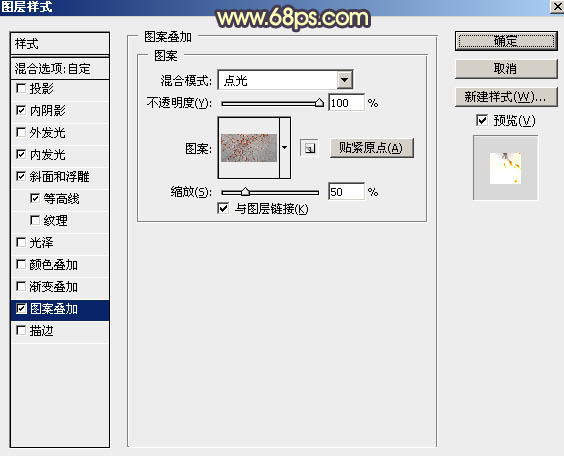Enable the 纹理 texture checkbox
This screenshot has width=564, height=456.
point(35,220)
